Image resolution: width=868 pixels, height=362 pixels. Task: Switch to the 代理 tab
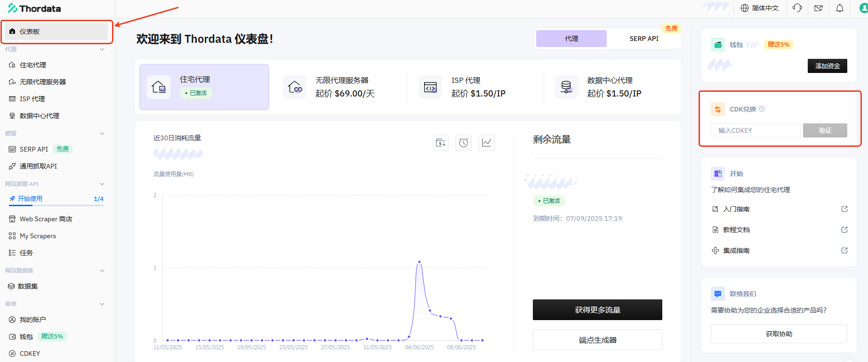[x=571, y=39]
